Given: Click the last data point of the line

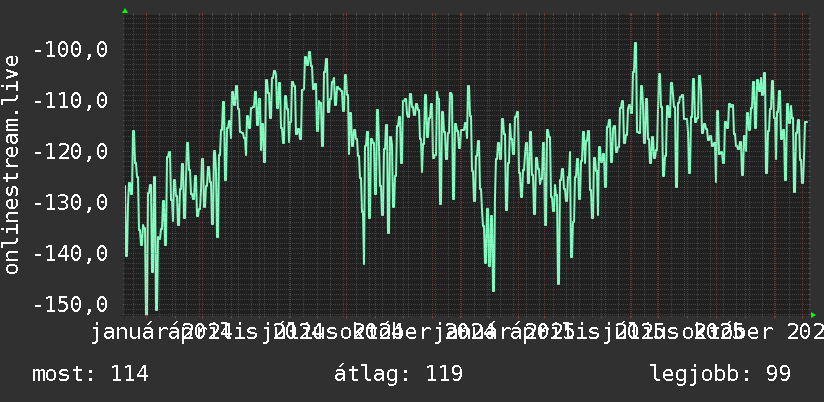Looking at the screenshot, I should click(806, 122).
